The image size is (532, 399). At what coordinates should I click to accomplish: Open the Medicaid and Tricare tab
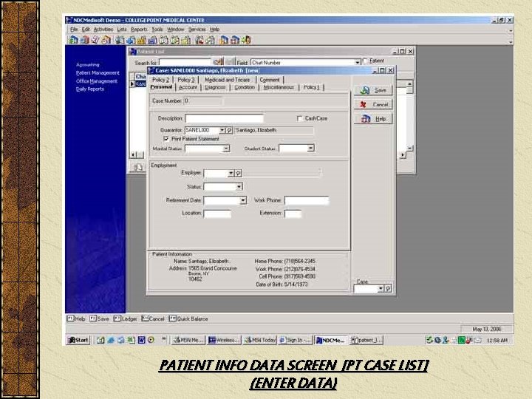point(228,80)
